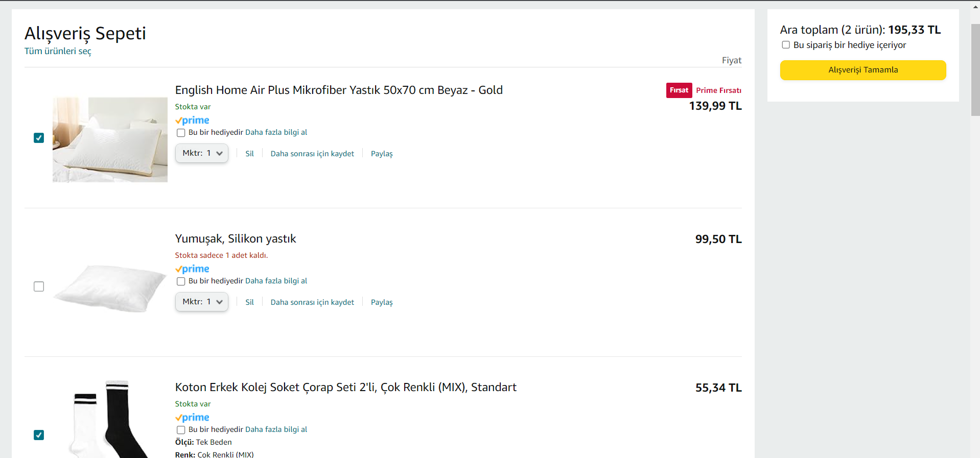
Task: Share the English Home pillow via Paylaş
Action: pos(382,154)
